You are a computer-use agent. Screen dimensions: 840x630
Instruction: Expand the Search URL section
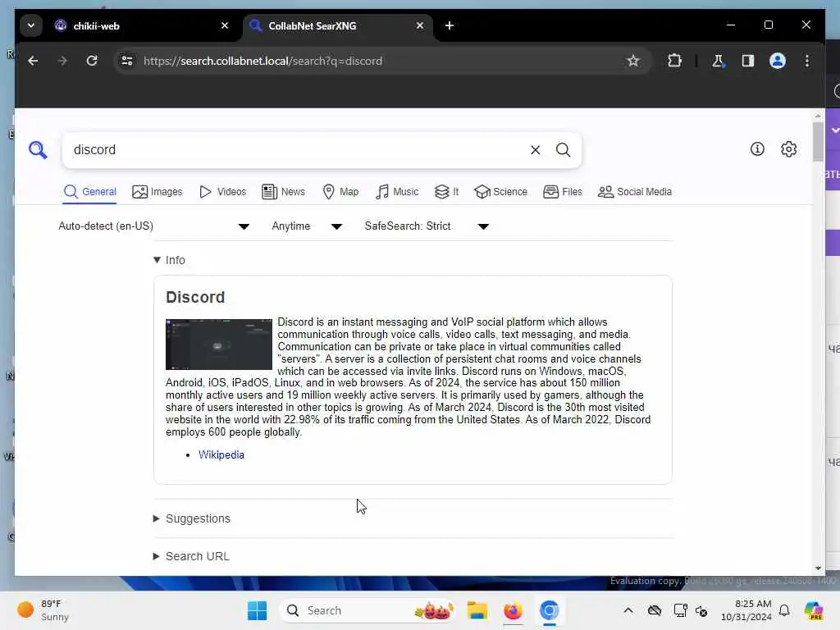click(191, 556)
